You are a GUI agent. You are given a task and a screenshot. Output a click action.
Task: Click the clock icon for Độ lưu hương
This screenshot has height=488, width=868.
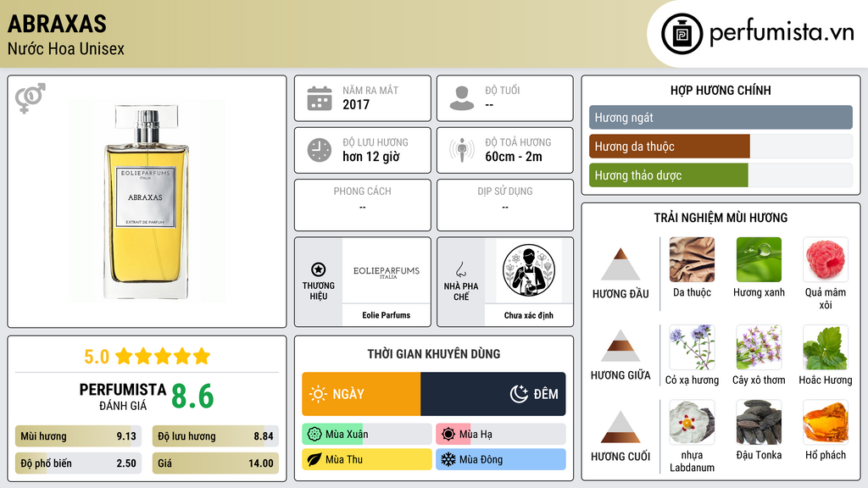click(x=320, y=150)
